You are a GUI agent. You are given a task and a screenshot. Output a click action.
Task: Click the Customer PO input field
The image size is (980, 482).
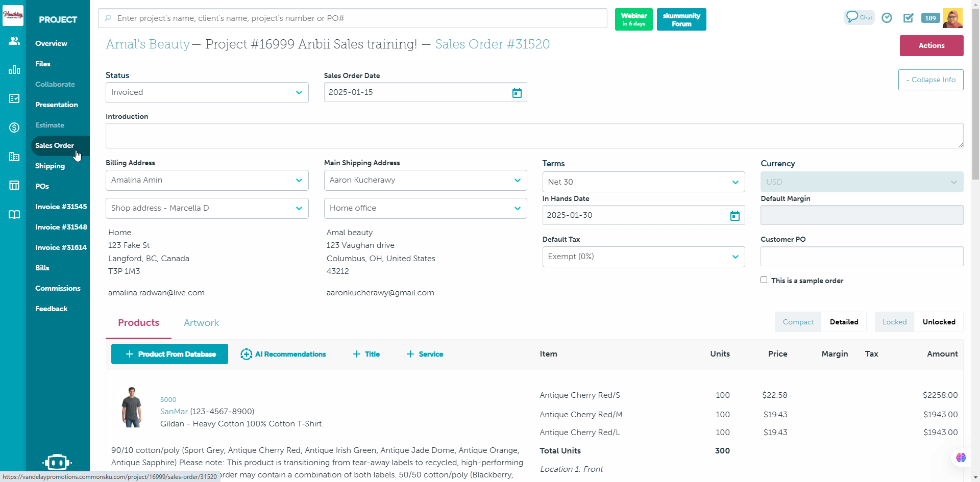(861, 256)
